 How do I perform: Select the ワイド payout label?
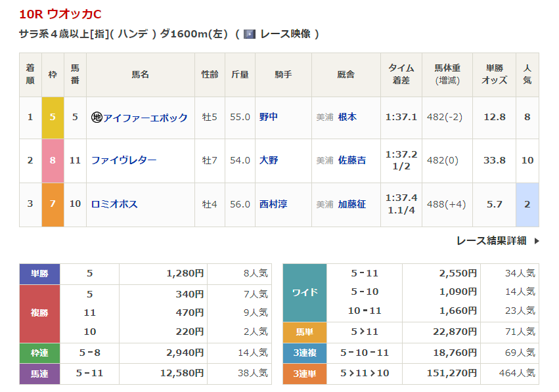click(x=304, y=292)
